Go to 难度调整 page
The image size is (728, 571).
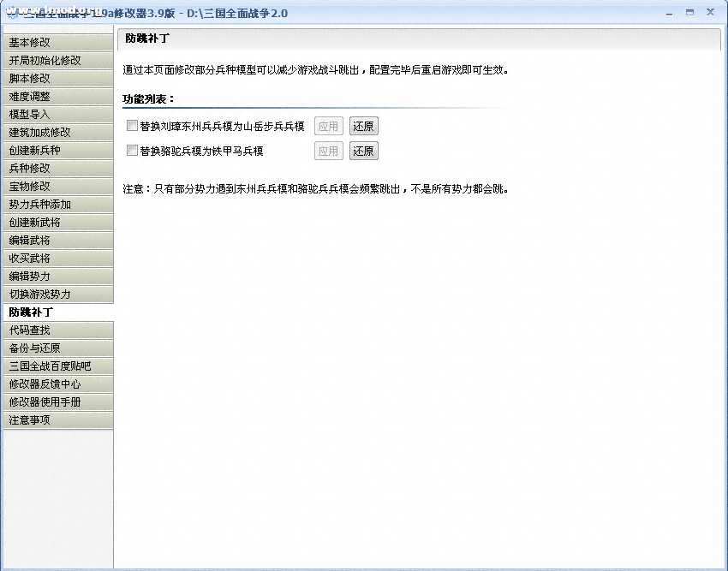57,96
